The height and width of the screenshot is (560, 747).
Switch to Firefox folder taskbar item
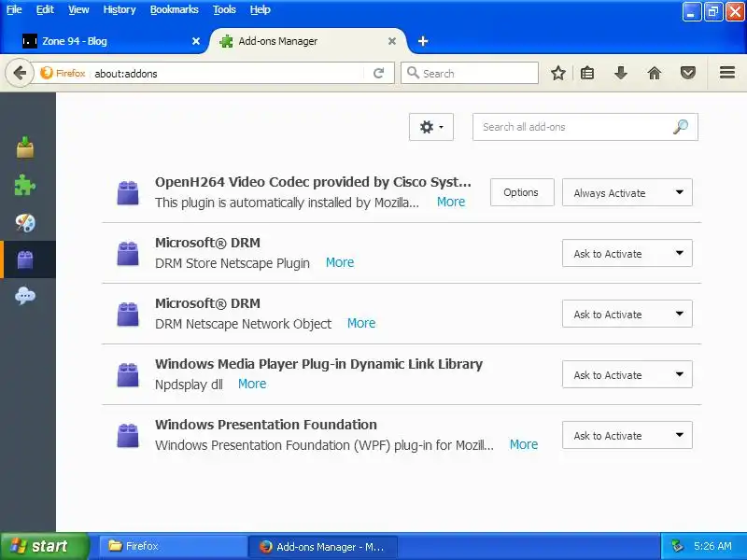click(173, 546)
